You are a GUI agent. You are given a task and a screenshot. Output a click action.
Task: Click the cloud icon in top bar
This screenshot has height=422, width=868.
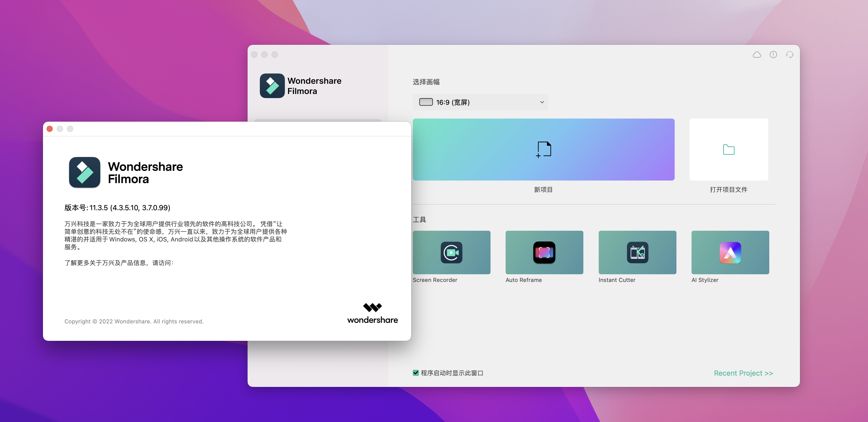757,55
